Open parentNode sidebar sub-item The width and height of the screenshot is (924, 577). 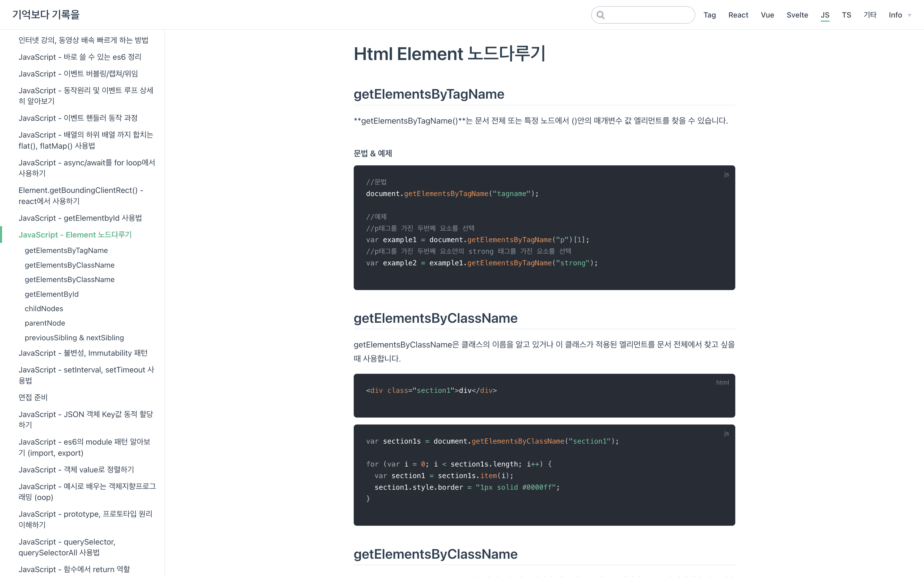point(45,323)
